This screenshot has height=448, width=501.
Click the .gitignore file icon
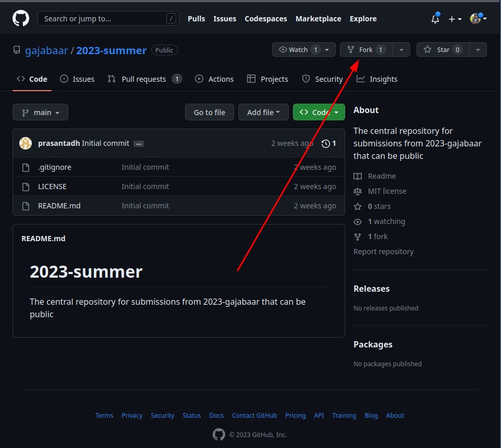point(26,167)
